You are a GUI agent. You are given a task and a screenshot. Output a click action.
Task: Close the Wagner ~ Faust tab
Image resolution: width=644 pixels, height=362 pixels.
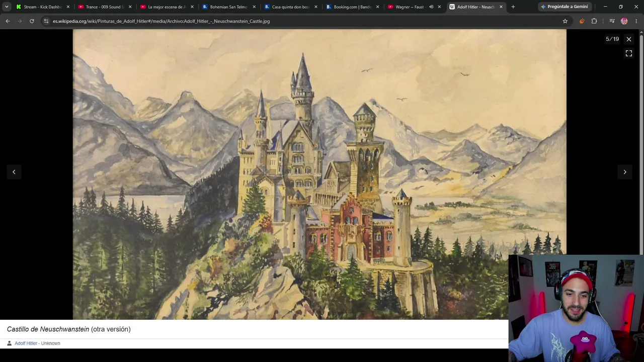(439, 7)
